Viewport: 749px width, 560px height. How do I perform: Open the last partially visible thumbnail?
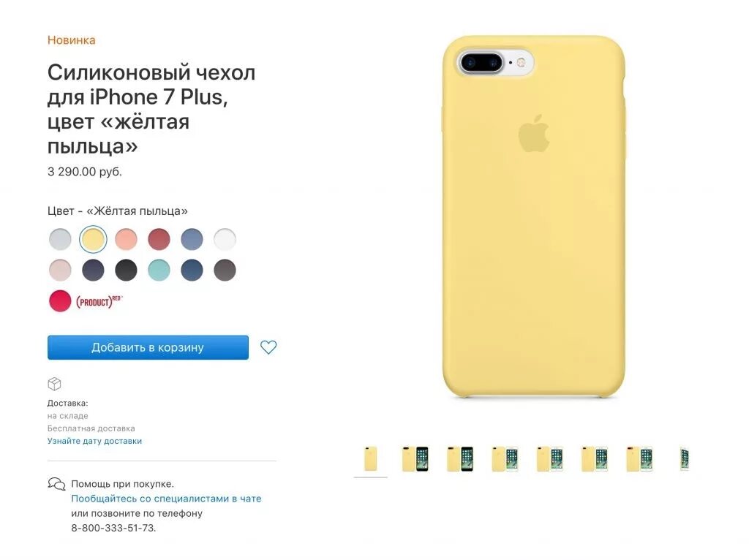pos(684,459)
